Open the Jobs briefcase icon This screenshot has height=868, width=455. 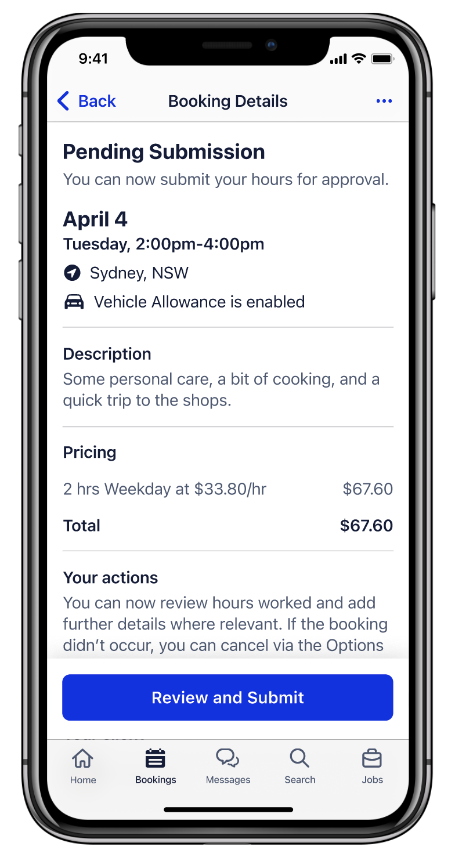click(372, 758)
